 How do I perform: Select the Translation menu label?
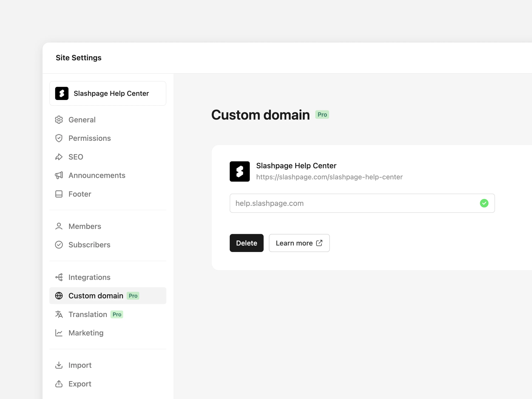(88, 314)
